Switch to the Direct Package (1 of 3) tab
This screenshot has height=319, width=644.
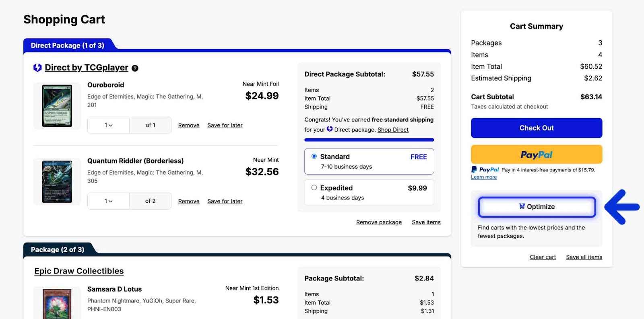point(68,45)
